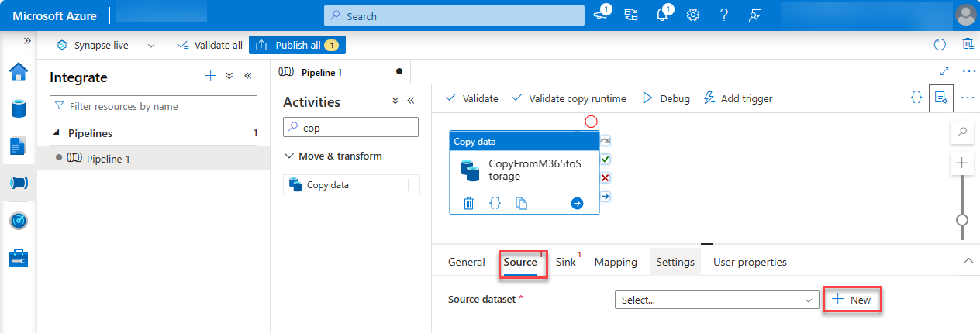Switch to the Sink tab
980x333 pixels.
[565, 262]
